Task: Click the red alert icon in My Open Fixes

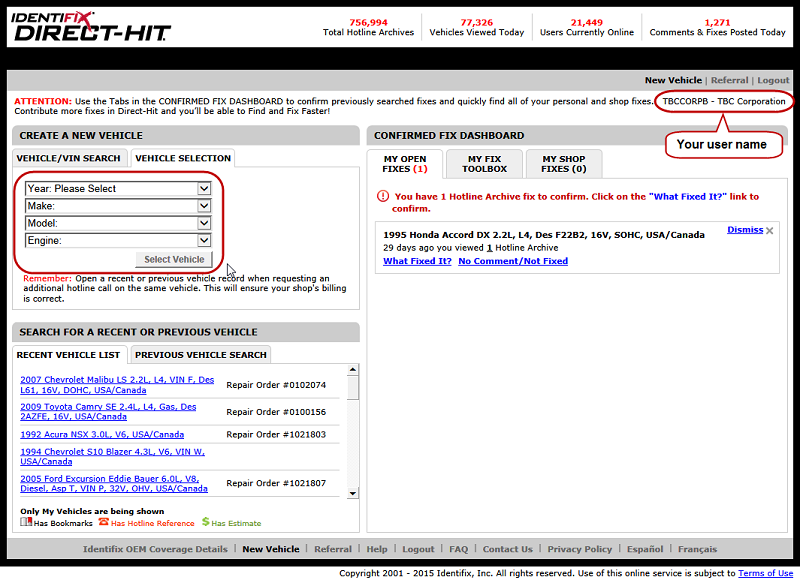Action: [383, 196]
